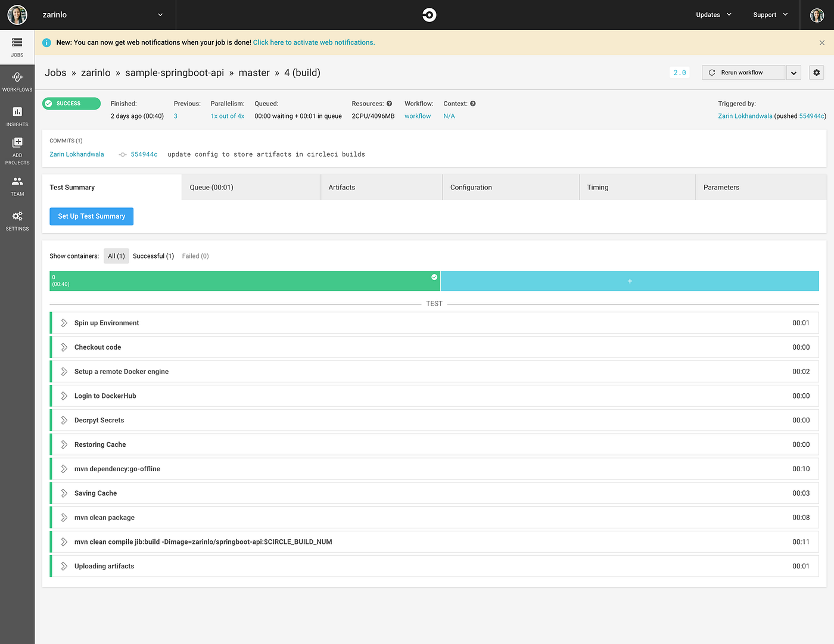The height and width of the screenshot is (644, 834).
Task: Switch to the Parameters tab
Action: click(761, 187)
